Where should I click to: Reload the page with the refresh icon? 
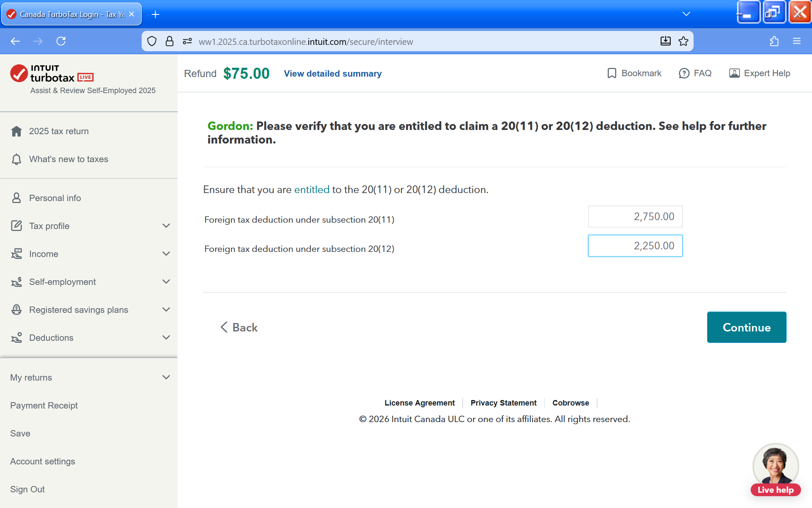[x=61, y=41]
